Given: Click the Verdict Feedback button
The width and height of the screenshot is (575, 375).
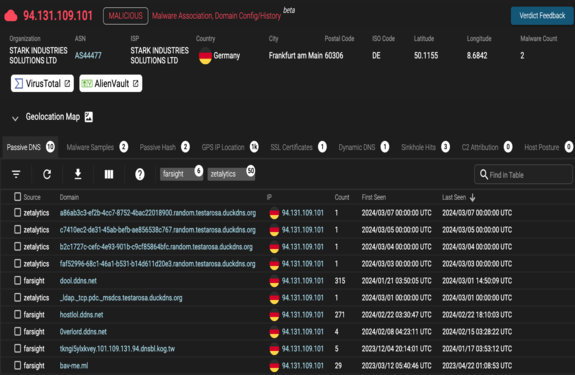Looking at the screenshot, I should (x=542, y=16).
